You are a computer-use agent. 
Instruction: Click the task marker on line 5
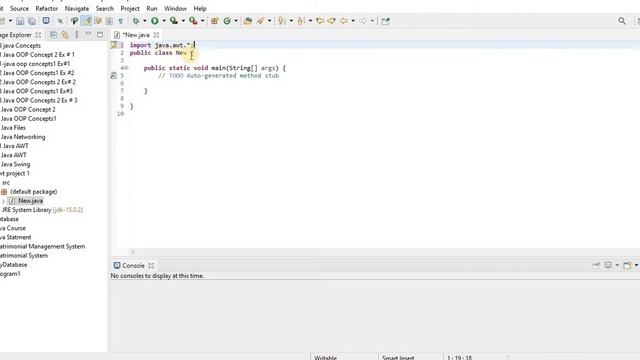point(114,76)
